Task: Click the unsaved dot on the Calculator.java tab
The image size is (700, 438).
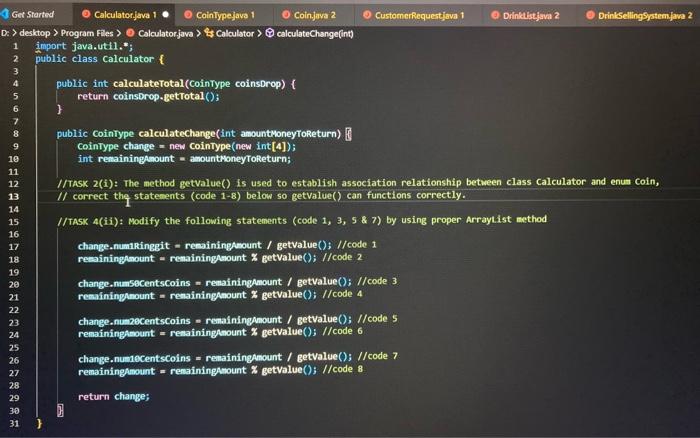Action: [166, 14]
